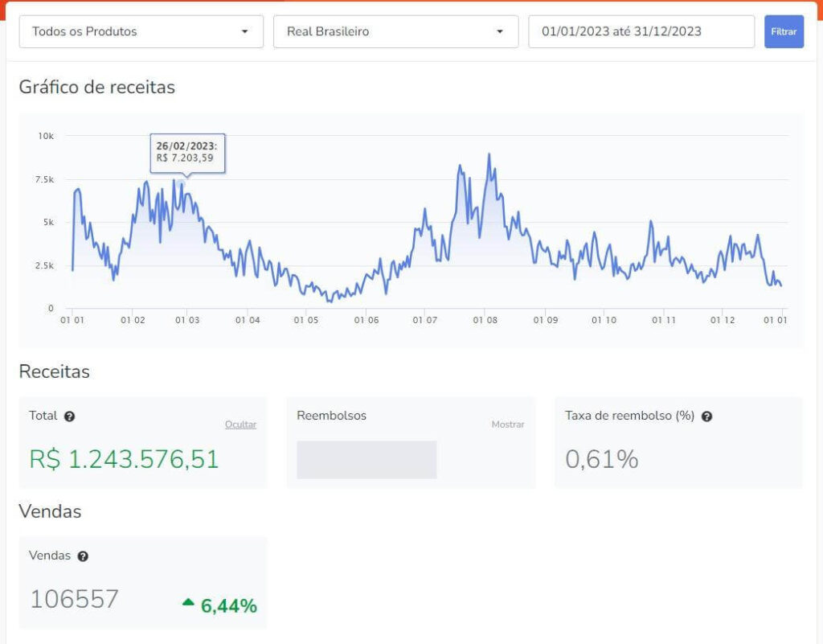This screenshot has width=823, height=644.
Task: Click the date range field 01/01/2023 até 31/12/2023
Action: pyautogui.click(x=641, y=32)
